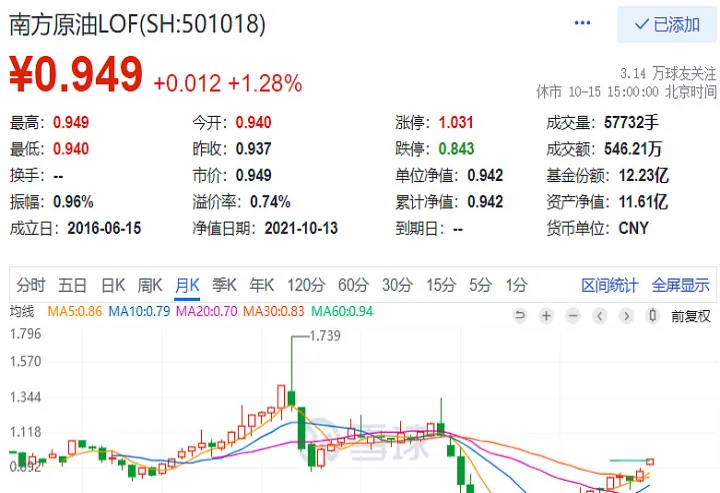Viewport: 720px width, 493px height.
Task: Click the 昨收 value 0.937
Action: 253,149
